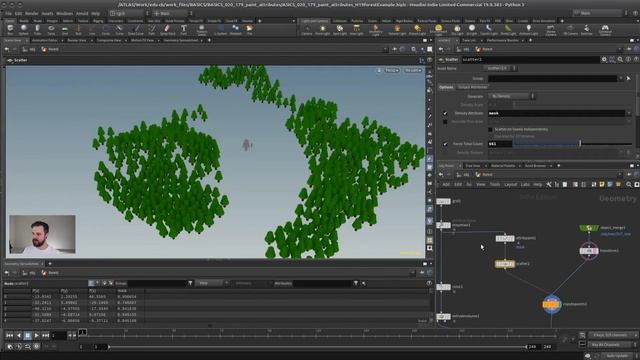640x360 pixels.
Task: Select the Tube shelf tool
Action: coord(37,29)
